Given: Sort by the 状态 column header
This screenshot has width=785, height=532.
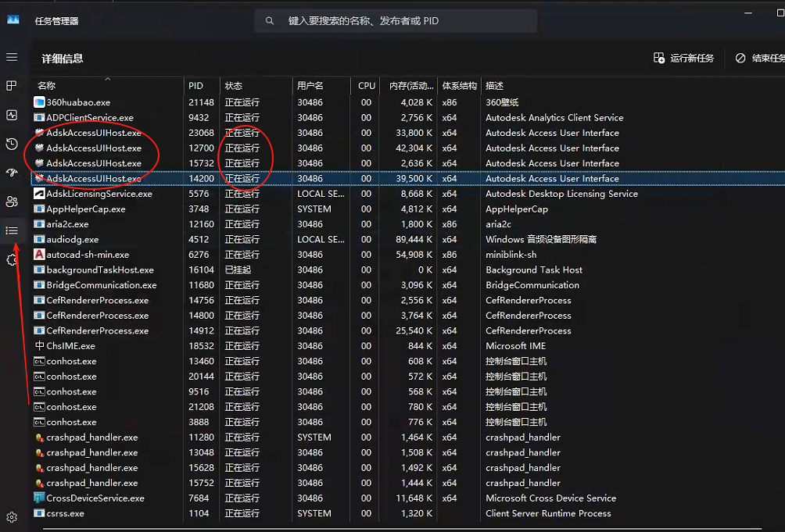Looking at the screenshot, I should 256,85.
